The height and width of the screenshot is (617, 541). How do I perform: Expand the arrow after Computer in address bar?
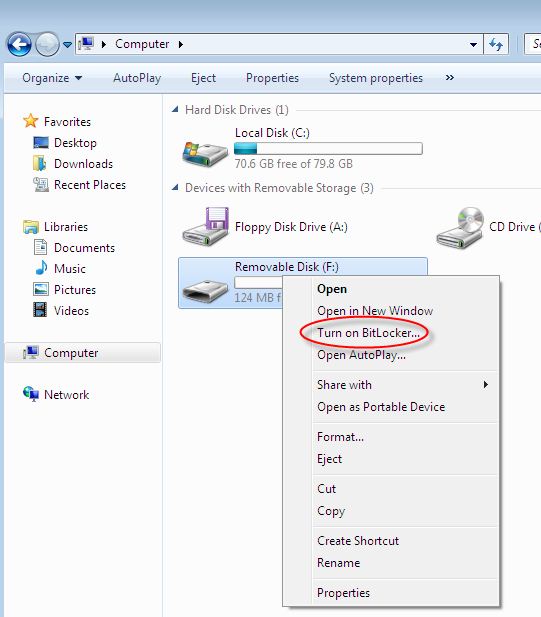tap(181, 44)
